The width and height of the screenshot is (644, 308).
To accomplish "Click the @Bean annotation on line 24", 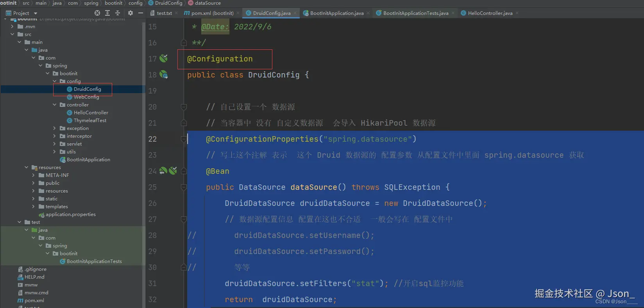I will (x=218, y=171).
